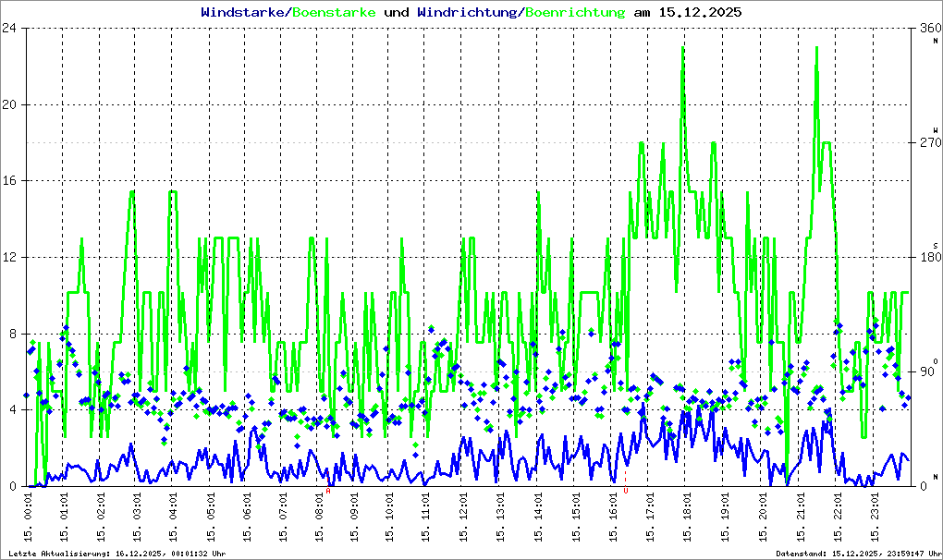Click the blue Windrichtung title label
943x560 pixels.
(x=467, y=12)
